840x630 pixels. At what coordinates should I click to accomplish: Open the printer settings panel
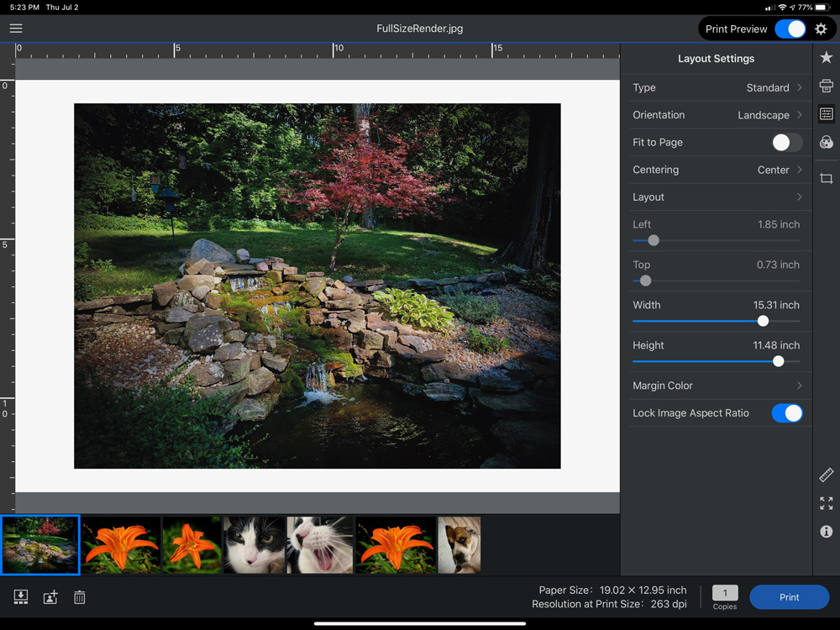pyautogui.click(x=826, y=86)
